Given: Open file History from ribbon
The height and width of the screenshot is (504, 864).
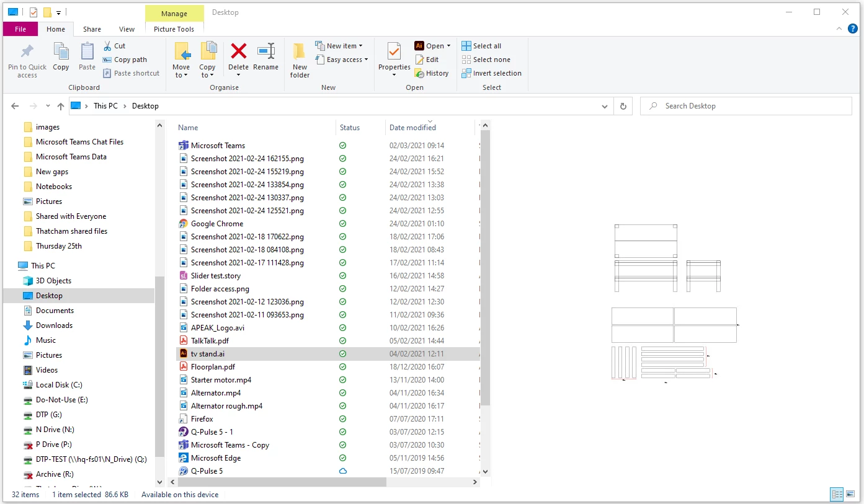Looking at the screenshot, I should click(x=431, y=73).
